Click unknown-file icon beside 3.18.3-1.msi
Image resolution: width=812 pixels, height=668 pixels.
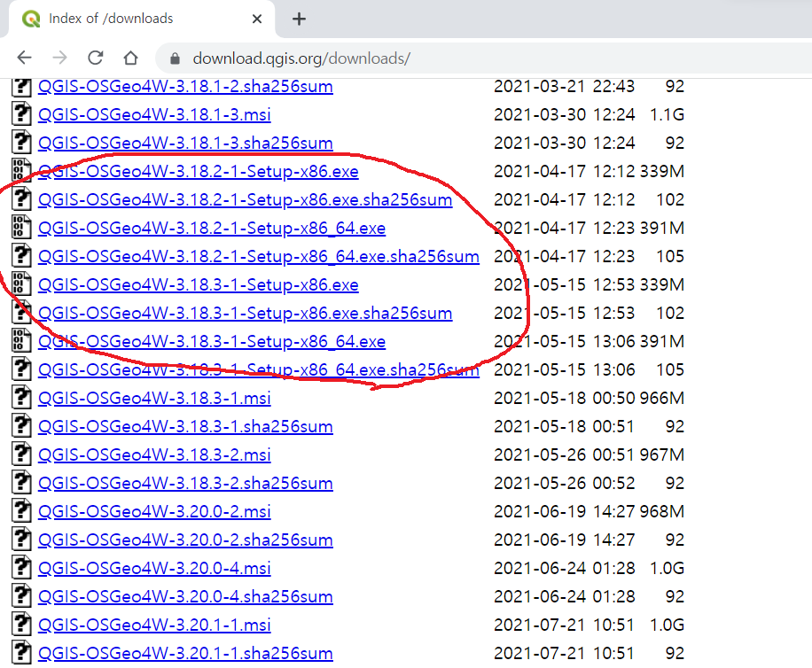click(21, 397)
